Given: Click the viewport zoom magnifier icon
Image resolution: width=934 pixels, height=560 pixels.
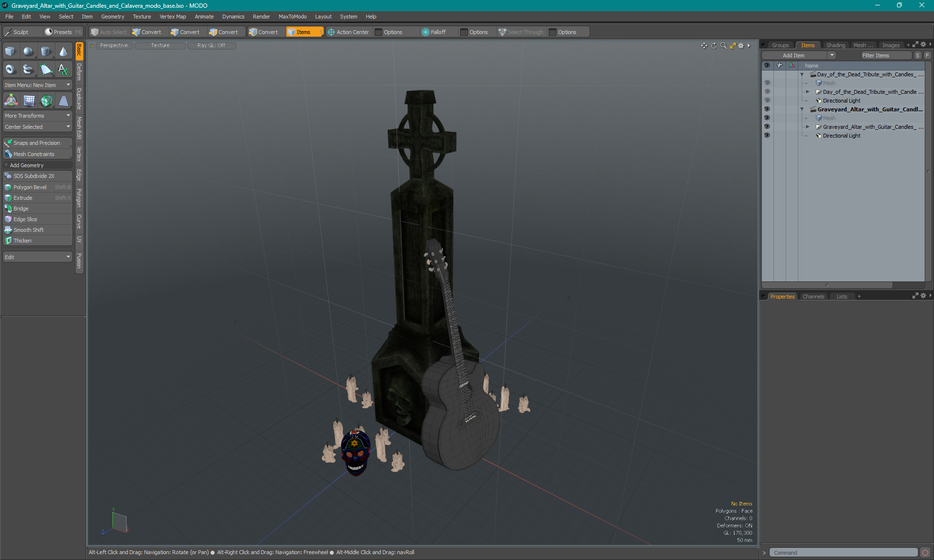Looking at the screenshot, I should click(x=723, y=46).
